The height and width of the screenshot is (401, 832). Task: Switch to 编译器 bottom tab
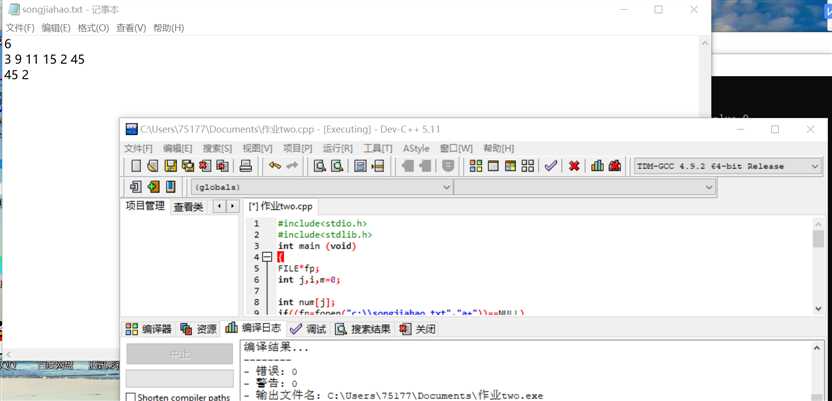[149, 329]
